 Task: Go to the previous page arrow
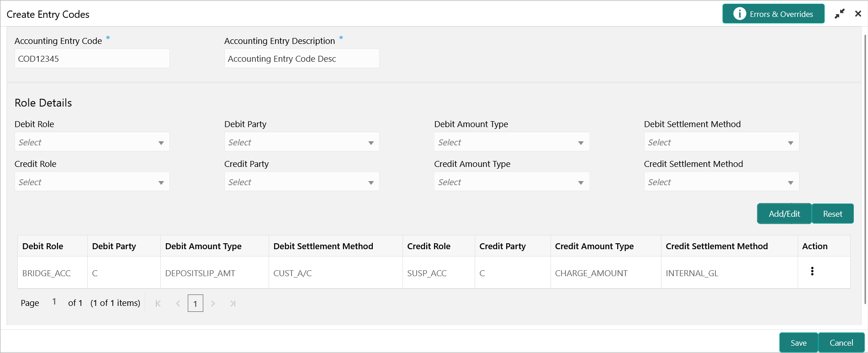click(178, 303)
